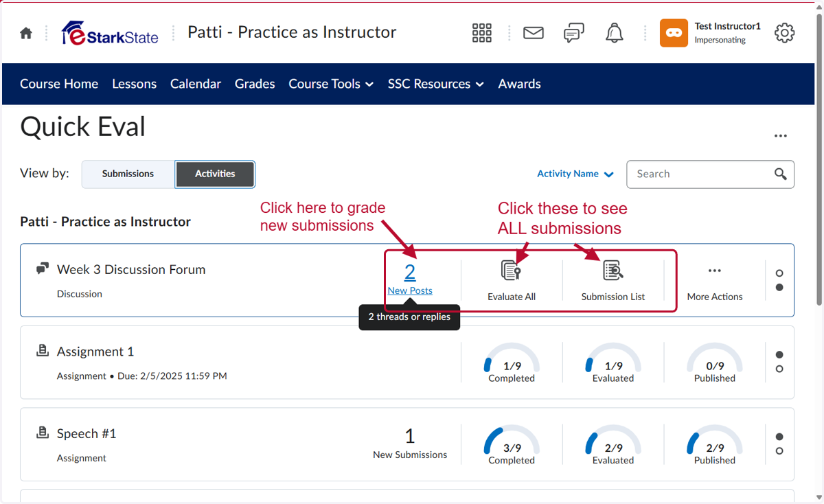The width and height of the screenshot is (824, 504).
Task: Open the Activity Name sort dropdown
Action: (x=575, y=174)
